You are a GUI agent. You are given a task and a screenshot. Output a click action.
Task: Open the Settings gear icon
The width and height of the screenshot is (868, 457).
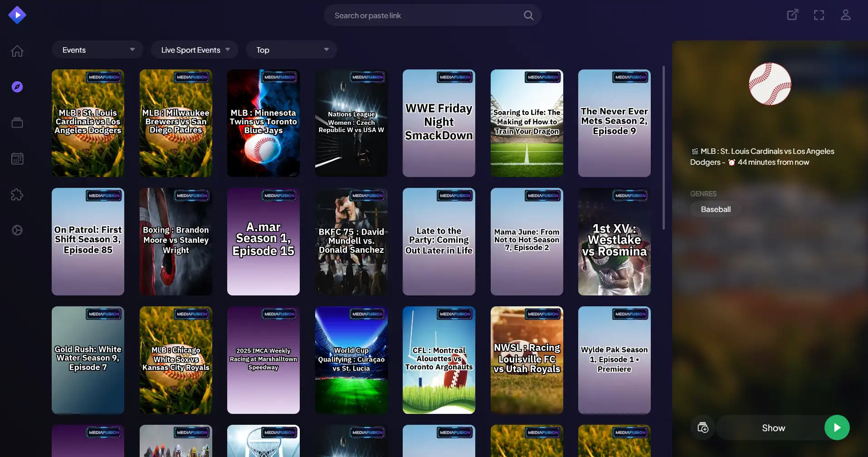point(17,230)
